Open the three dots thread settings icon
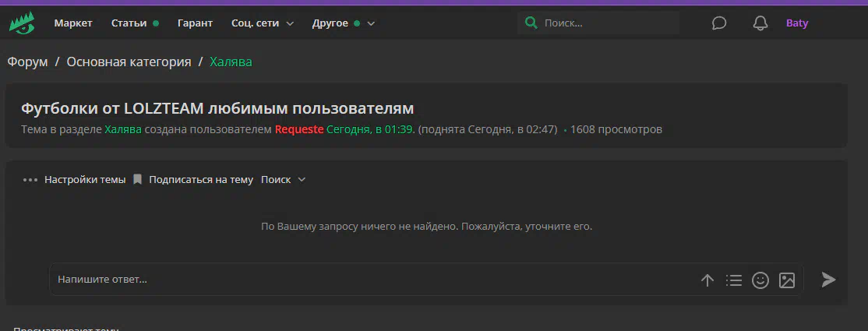The width and height of the screenshot is (868, 331). pos(30,180)
